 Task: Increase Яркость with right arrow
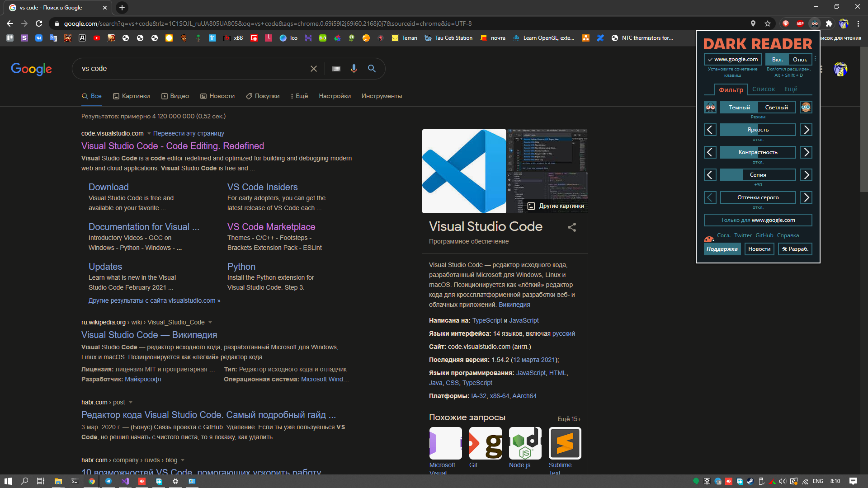point(806,130)
